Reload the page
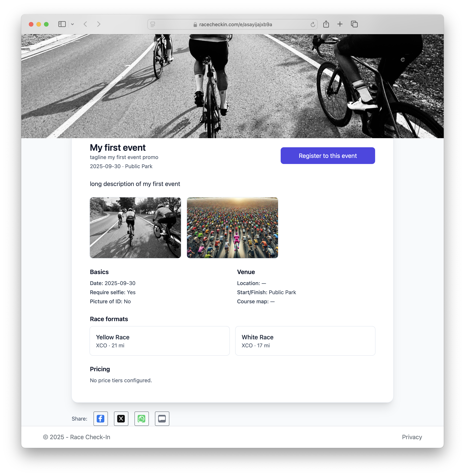Screen dimensions: 465x476 coord(313,24)
